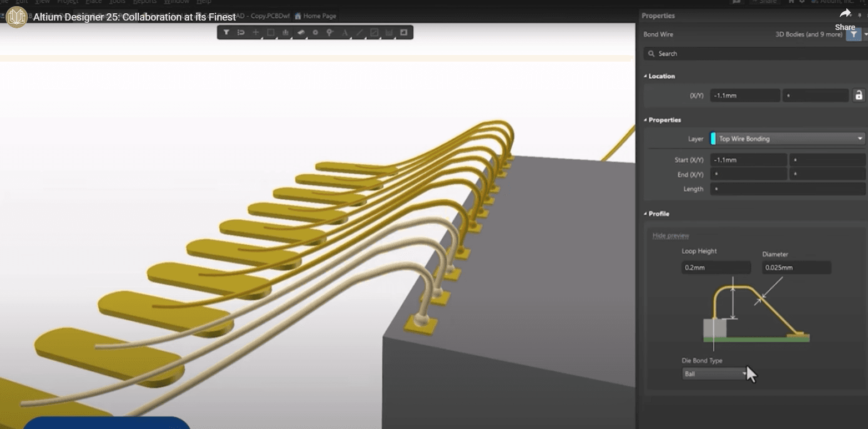Click the Altium logo in the top-left corner
Screen dimensions: 868x429
16,17
